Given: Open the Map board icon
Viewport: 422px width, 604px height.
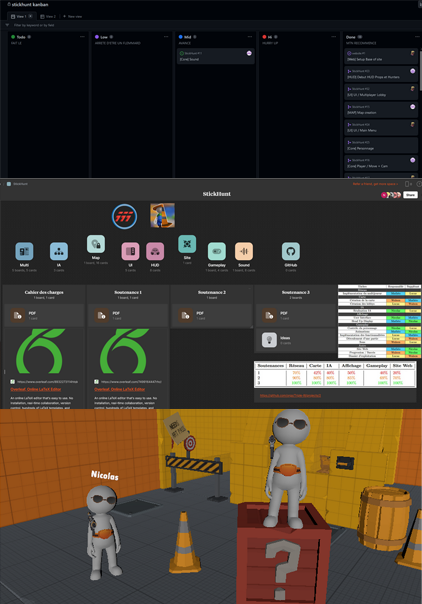Looking at the screenshot, I should tap(96, 244).
